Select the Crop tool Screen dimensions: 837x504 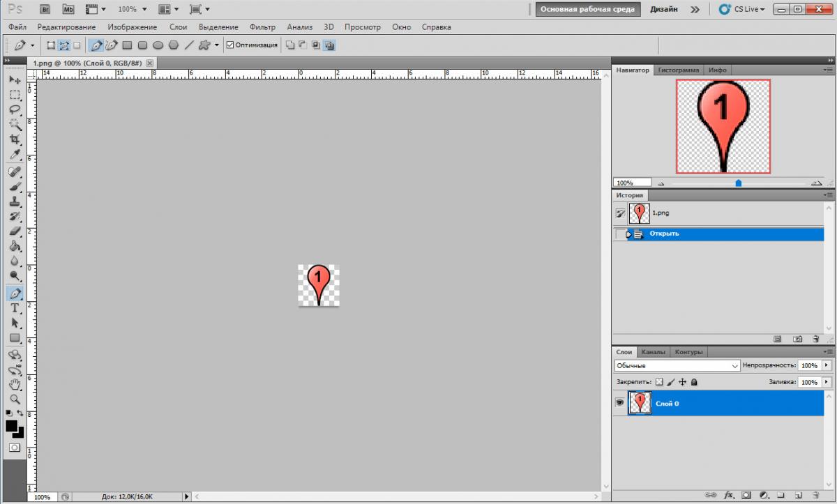[14, 140]
